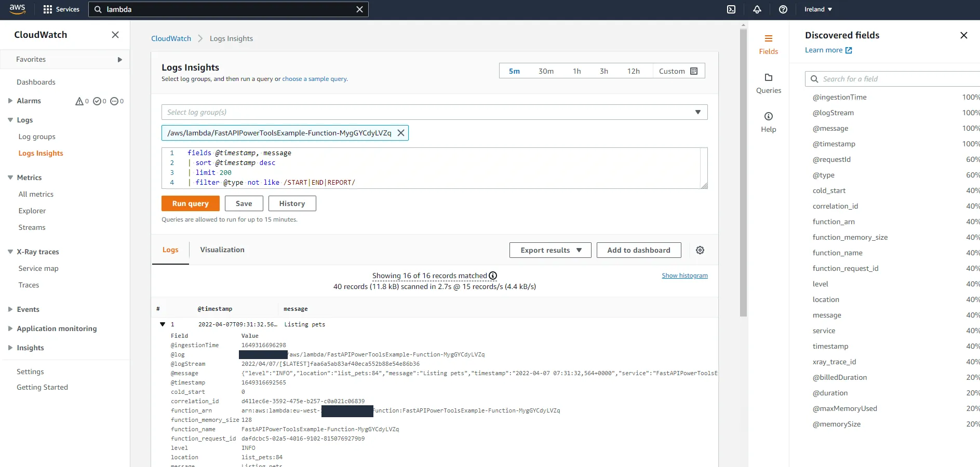This screenshot has height=467, width=980.
Task: Open the Logs results settings gear
Action: (x=700, y=250)
